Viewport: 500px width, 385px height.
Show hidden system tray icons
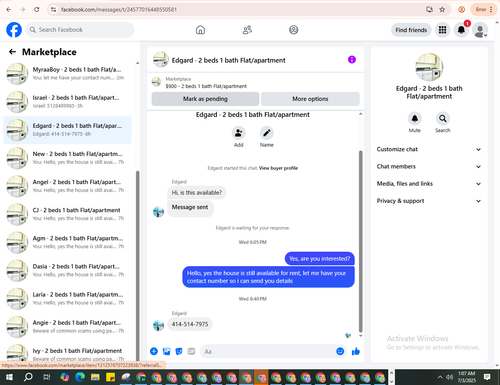click(x=440, y=377)
